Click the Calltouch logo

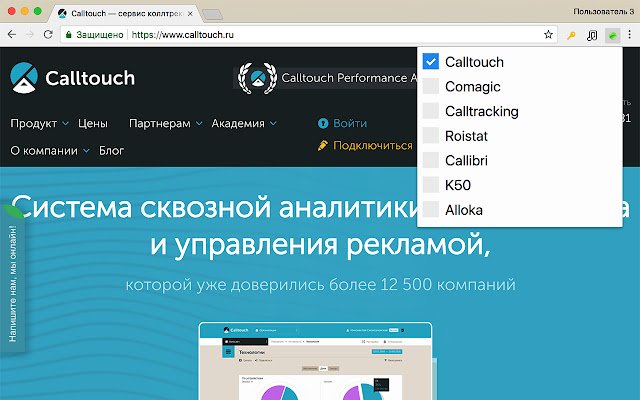tap(72, 78)
